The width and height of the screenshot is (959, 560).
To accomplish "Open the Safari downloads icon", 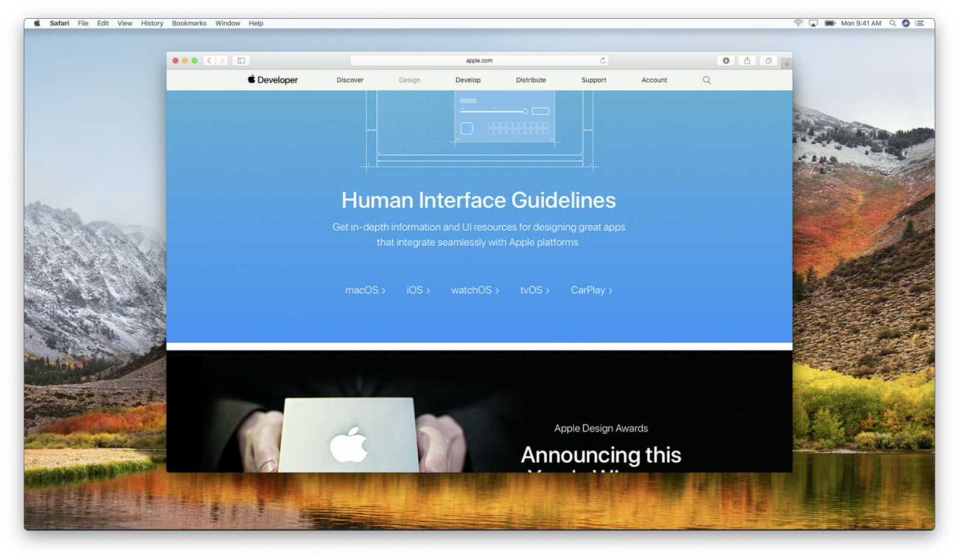I will click(x=726, y=60).
